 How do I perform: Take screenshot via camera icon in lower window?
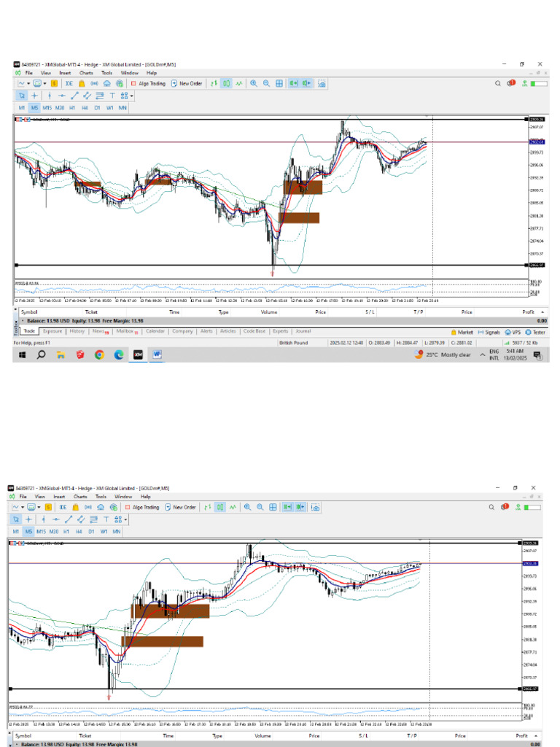click(x=316, y=507)
